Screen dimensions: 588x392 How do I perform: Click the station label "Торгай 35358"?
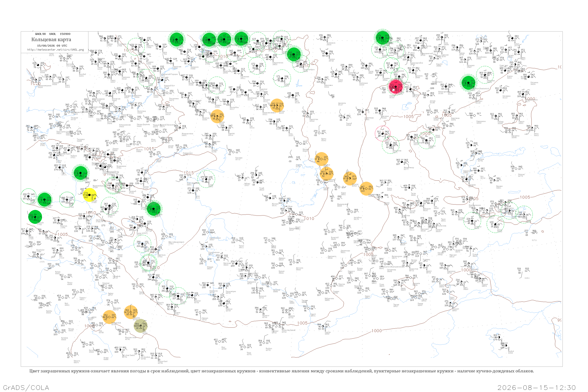pyautogui.click(x=349, y=124)
